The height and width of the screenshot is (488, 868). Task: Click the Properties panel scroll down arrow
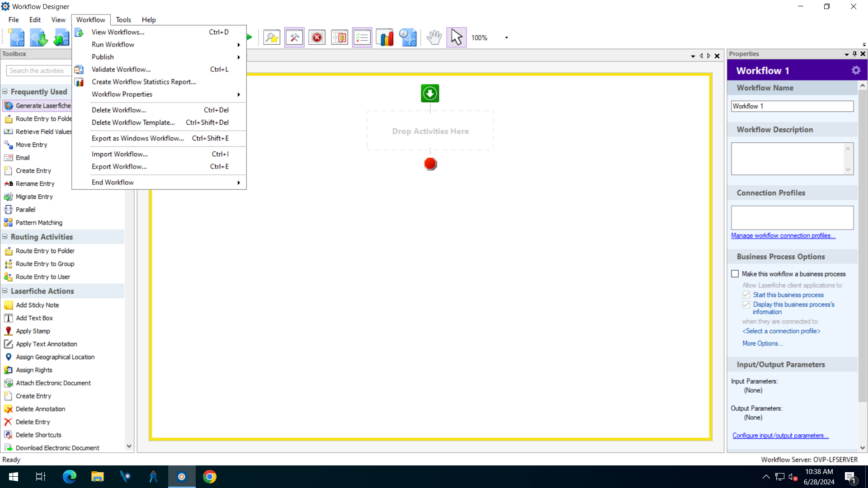click(x=863, y=448)
